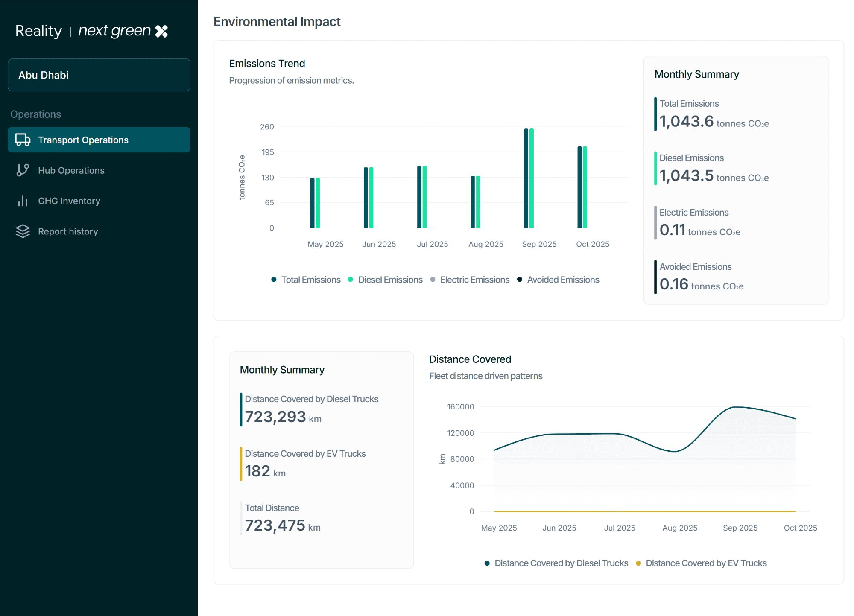Select the Transport Operations truck icon

pyautogui.click(x=22, y=140)
